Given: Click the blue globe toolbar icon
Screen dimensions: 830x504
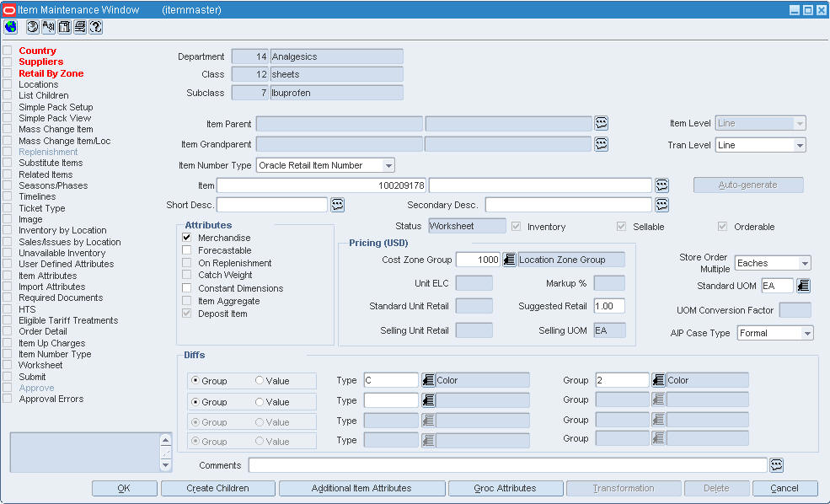Looking at the screenshot, I should [x=11, y=27].
